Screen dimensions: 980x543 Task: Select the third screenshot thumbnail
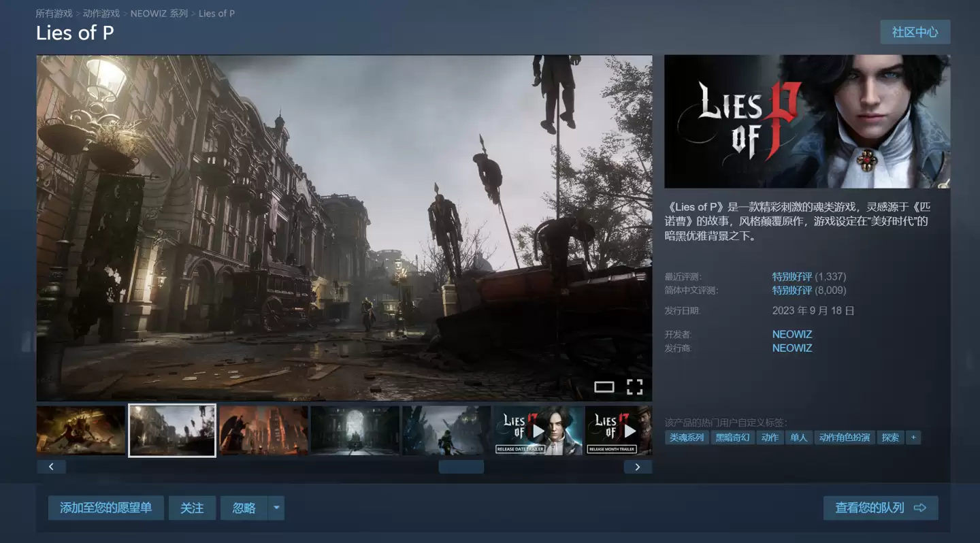(263, 430)
